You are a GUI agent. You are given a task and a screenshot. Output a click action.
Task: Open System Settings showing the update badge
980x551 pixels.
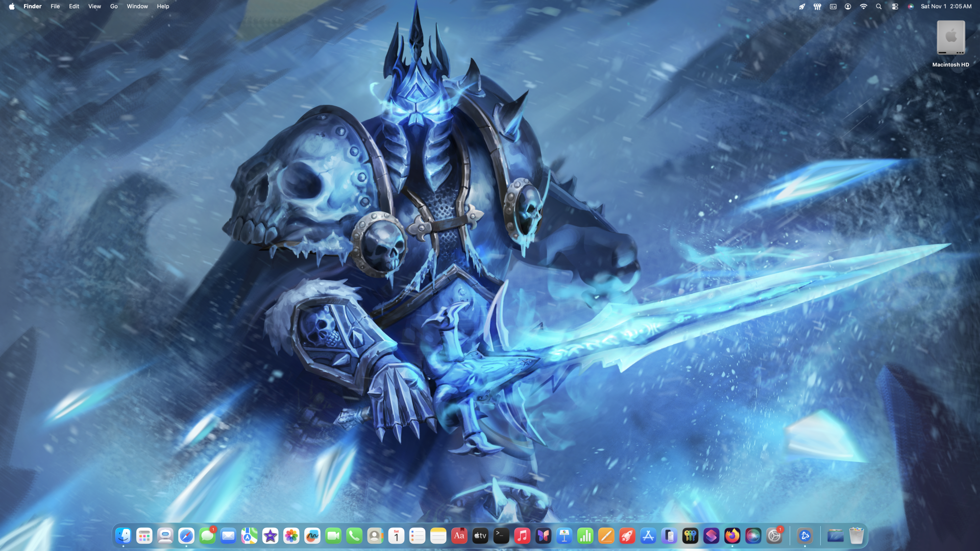[x=774, y=536]
